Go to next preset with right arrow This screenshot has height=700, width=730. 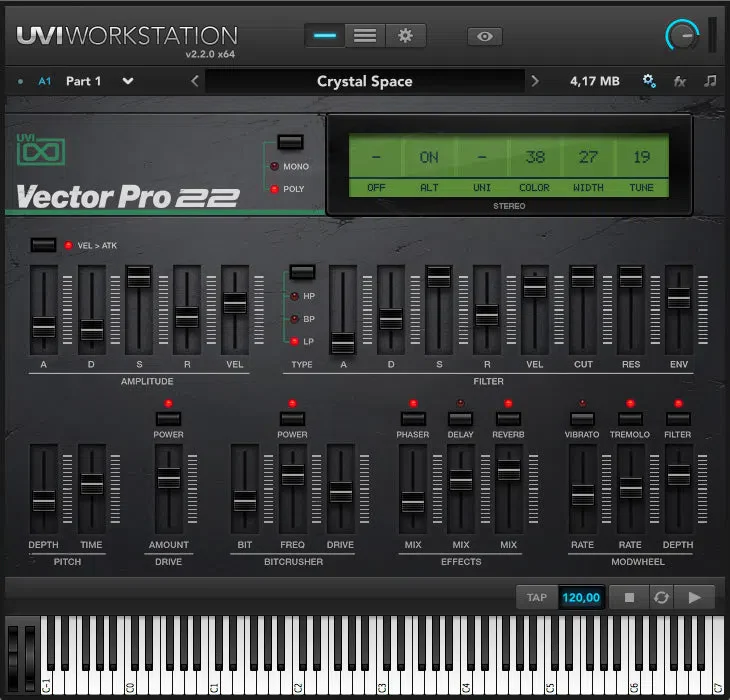[535, 81]
